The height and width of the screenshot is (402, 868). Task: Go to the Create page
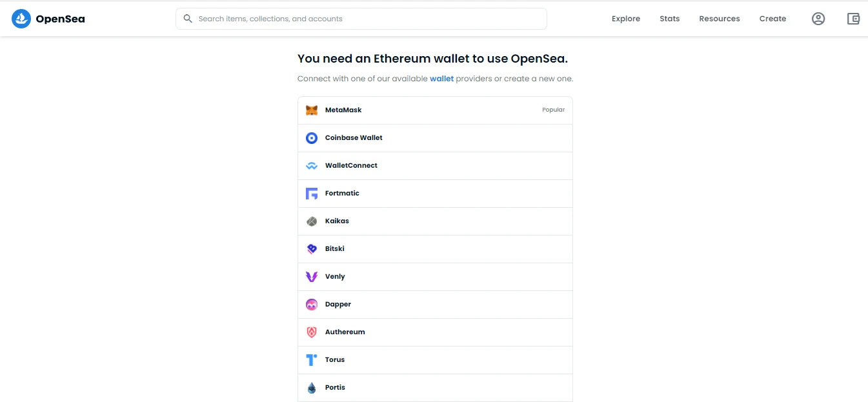coord(772,19)
